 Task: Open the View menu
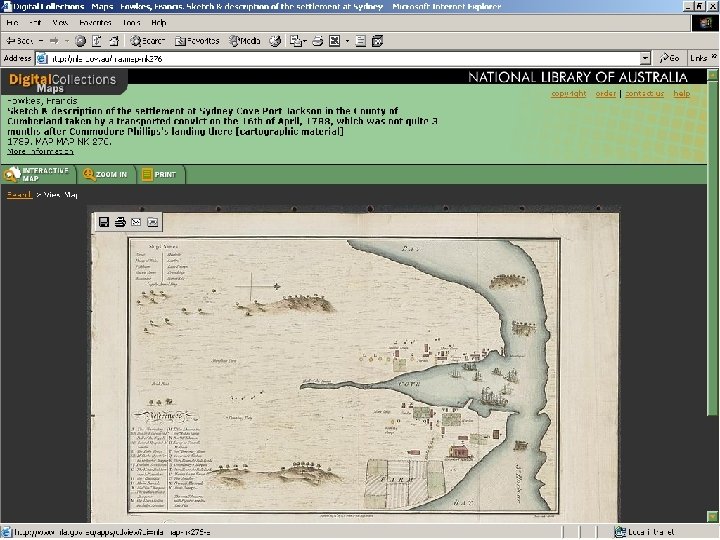60,22
